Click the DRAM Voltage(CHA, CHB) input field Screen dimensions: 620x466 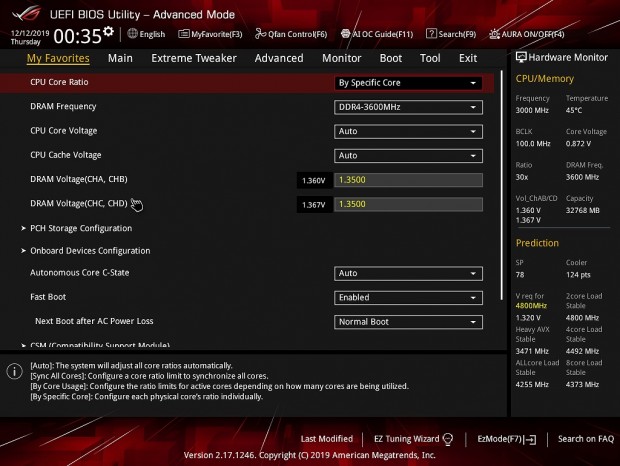[408, 180]
